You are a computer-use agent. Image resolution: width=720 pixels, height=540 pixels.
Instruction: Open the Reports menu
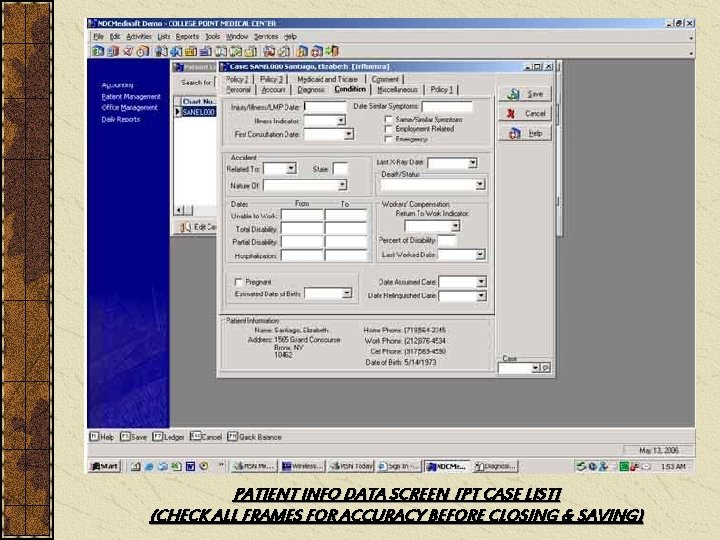coord(187,37)
